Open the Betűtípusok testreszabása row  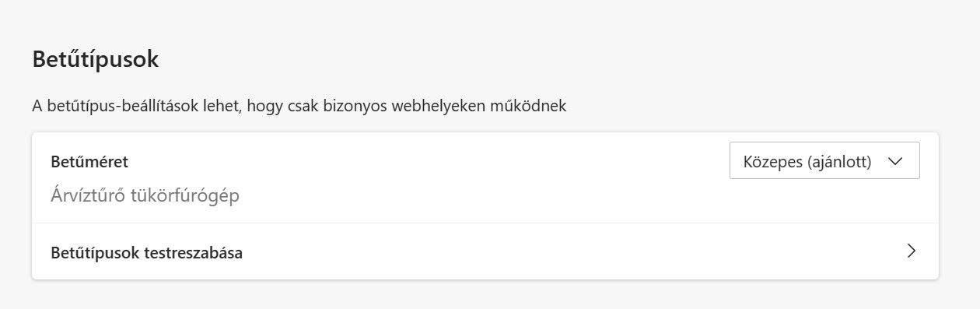[485, 251]
